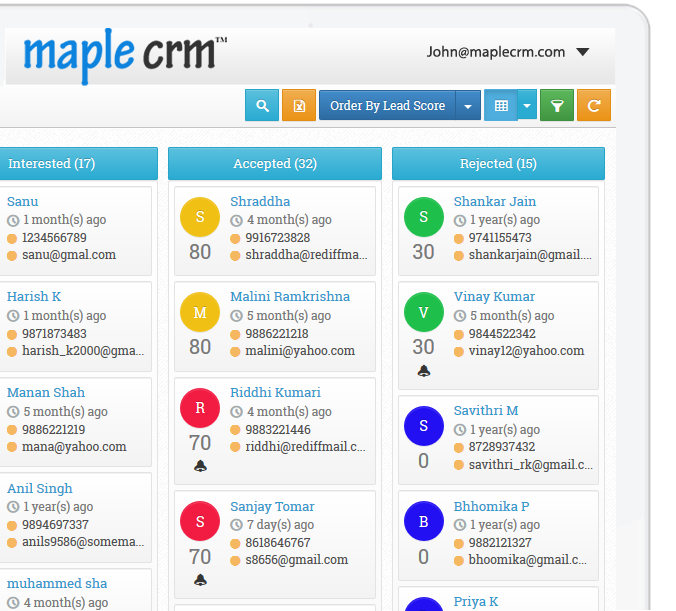
Task: Click phone number 9844522342
Action: [x=502, y=334]
